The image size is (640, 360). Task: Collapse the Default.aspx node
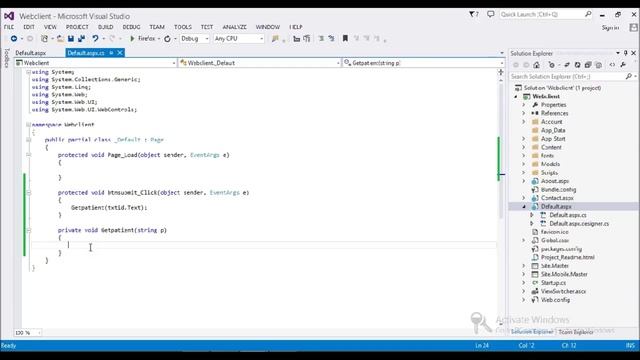coord(524,207)
